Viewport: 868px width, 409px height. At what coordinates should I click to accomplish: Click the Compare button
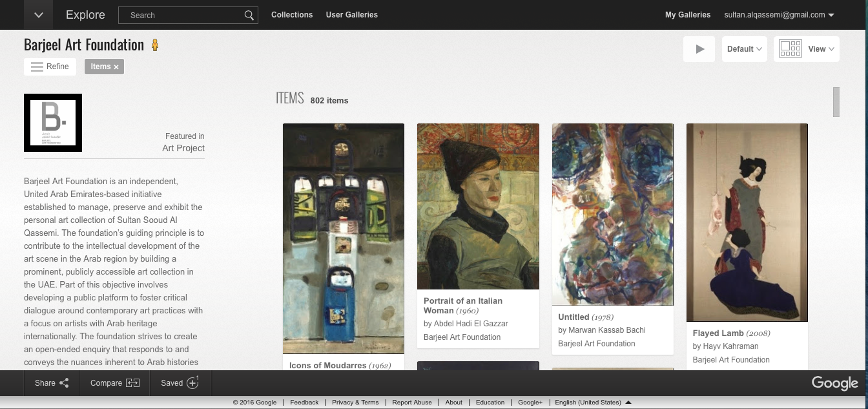tap(115, 383)
